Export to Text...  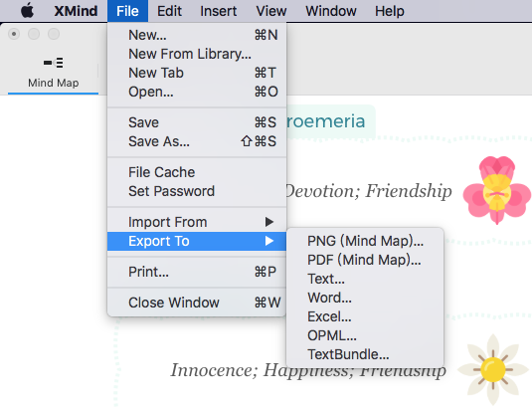(365, 279)
